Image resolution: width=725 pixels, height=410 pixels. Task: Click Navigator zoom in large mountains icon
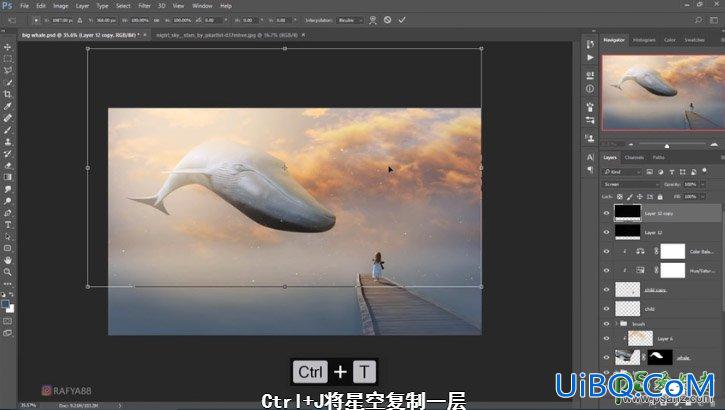coord(714,145)
